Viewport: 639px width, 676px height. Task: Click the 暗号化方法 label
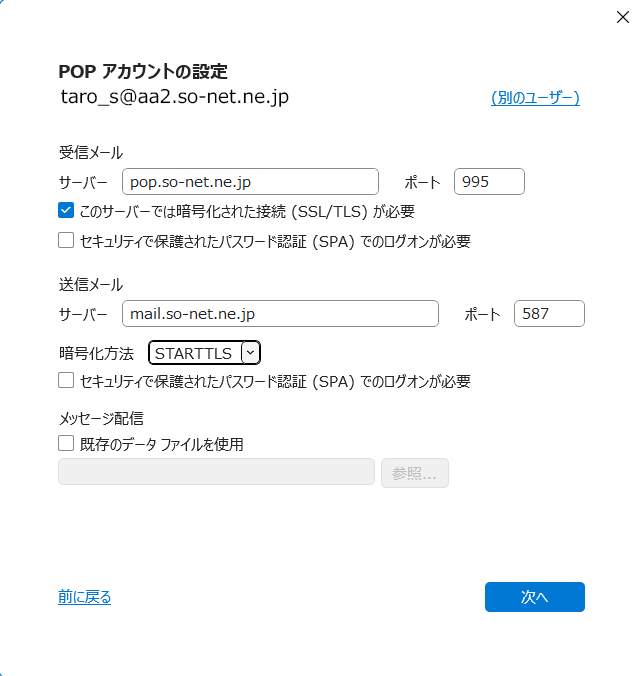tap(96, 353)
